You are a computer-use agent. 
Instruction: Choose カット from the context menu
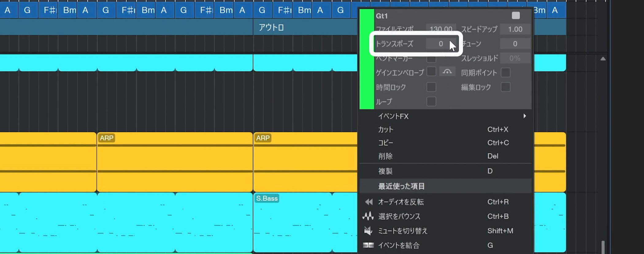[x=385, y=129]
